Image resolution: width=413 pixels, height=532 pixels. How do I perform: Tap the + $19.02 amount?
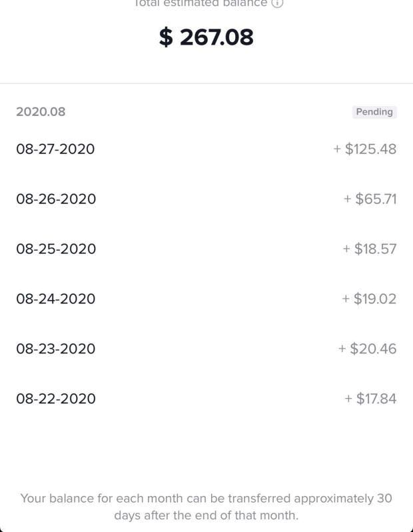(369, 299)
